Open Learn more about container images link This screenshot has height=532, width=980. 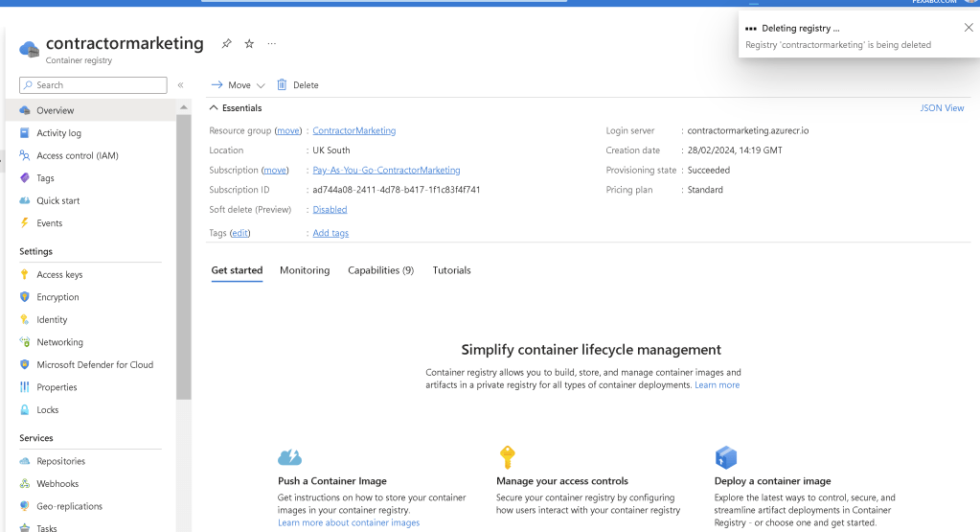(349, 522)
